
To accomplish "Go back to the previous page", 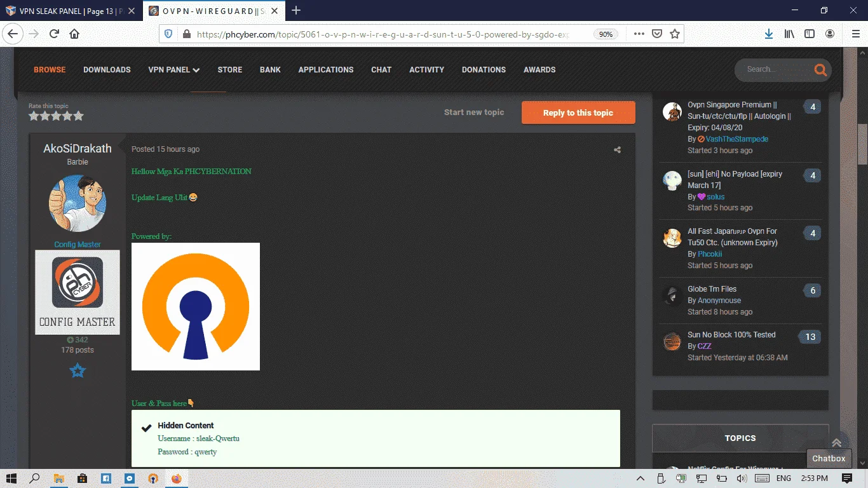I will 13,34.
